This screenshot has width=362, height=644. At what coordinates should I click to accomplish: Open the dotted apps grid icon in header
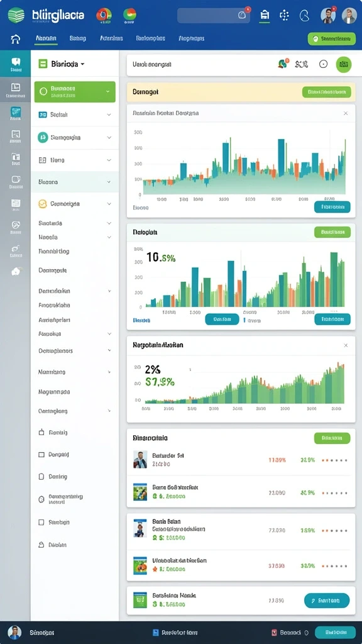(x=284, y=15)
